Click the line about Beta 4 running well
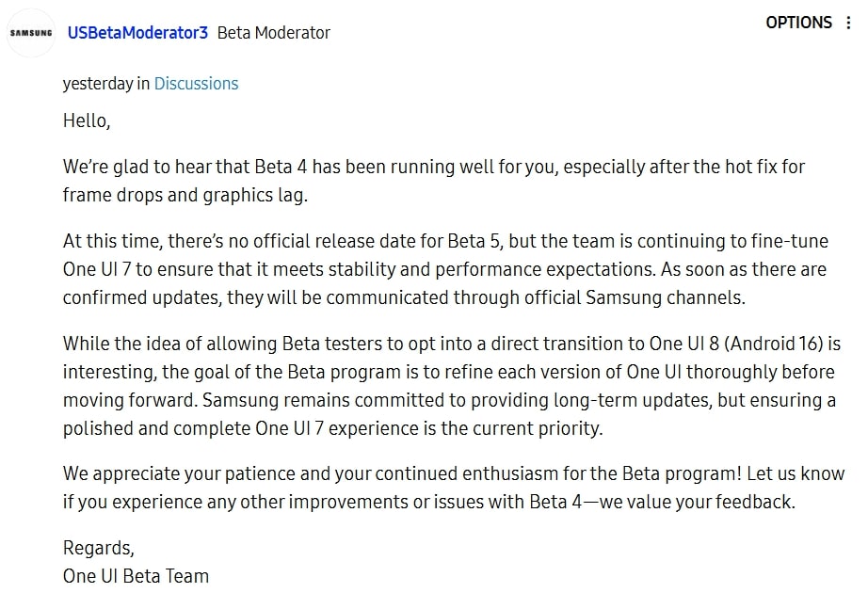Viewport: 868px width, 593px height. (x=433, y=167)
